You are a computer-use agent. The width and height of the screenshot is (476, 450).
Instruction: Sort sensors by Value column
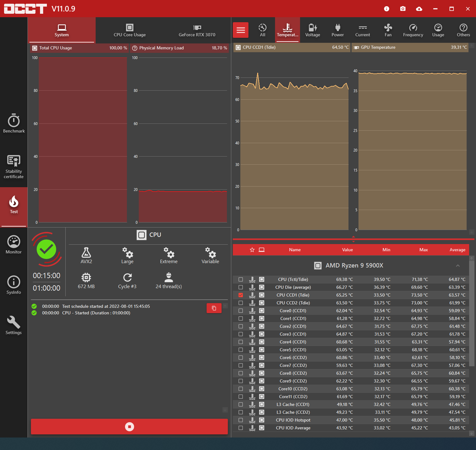tap(347, 250)
